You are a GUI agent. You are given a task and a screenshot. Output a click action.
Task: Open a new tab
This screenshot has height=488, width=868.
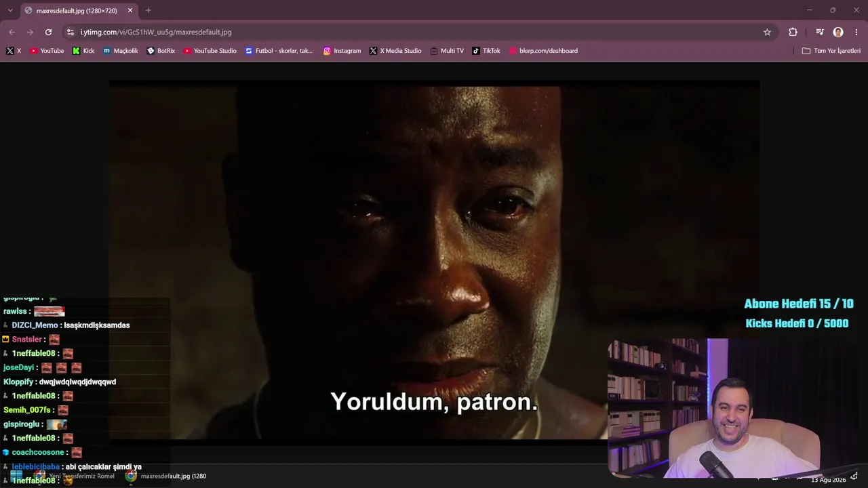(x=149, y=10)
